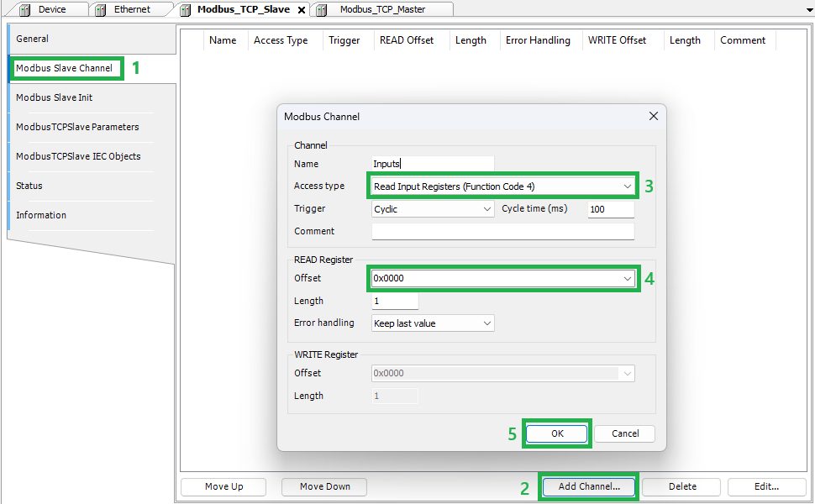This screenshot has width=815, height=504.
Task: Close the Modbus_TCP_Slave tab
Action: coord(302,10)
